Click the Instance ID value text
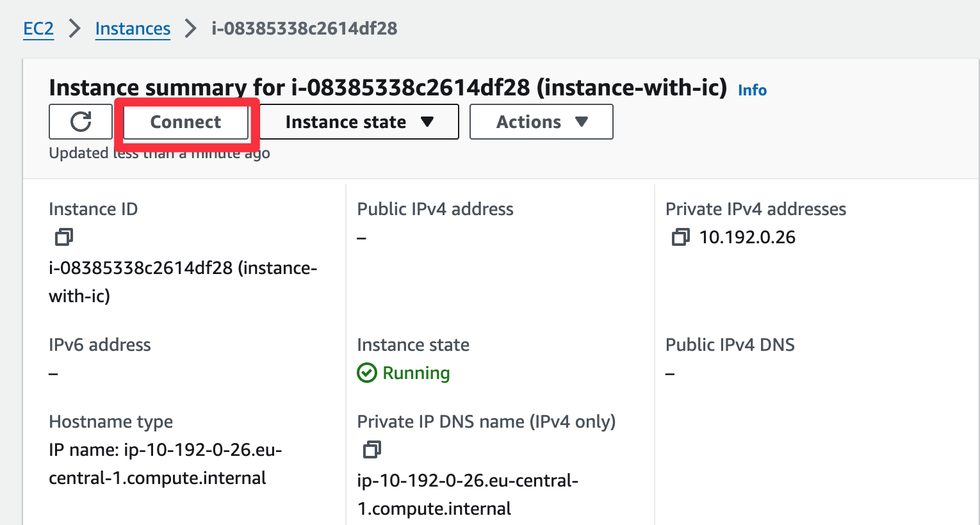The image size is (980, 525). pyautogui.click(x=183, y=268)
